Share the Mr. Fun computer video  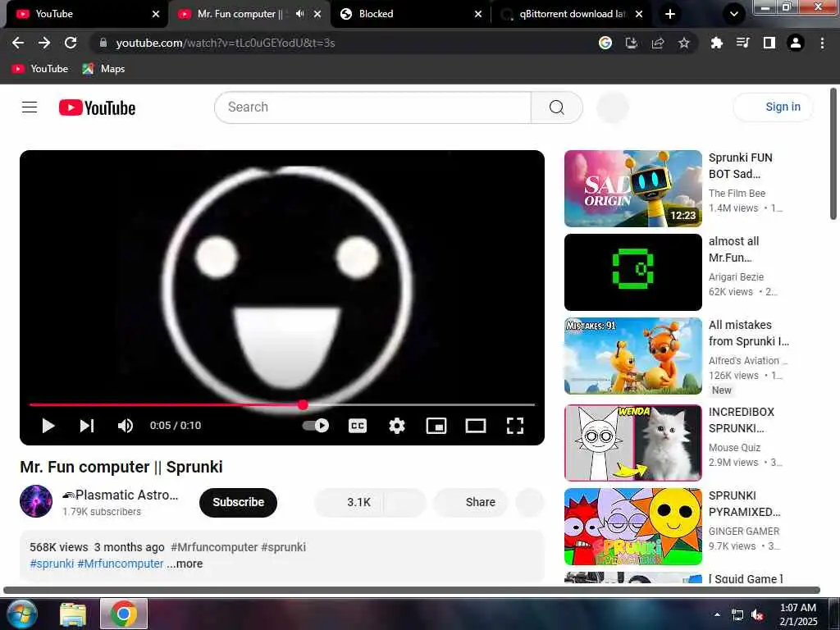[470, 503]
